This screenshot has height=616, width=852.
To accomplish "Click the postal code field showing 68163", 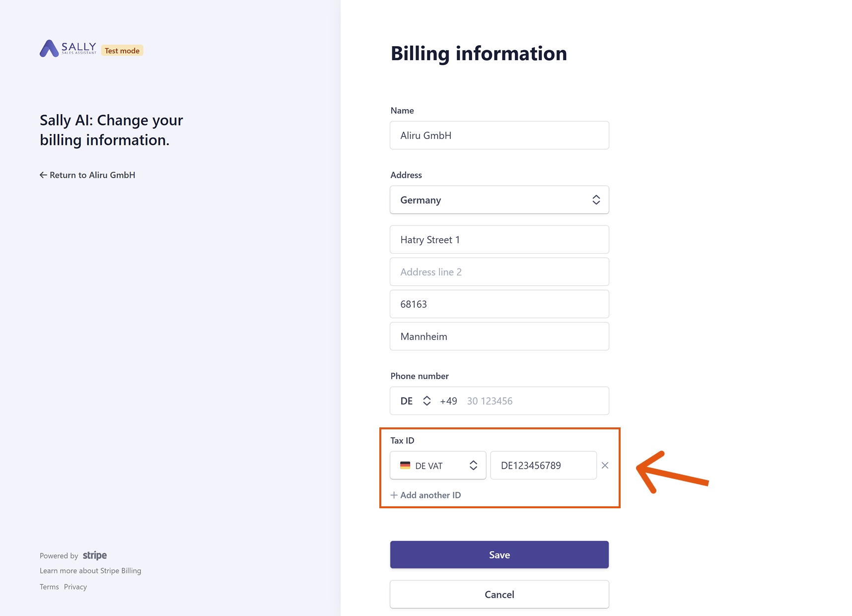I will pyautogui.click(x=499, y=304).
